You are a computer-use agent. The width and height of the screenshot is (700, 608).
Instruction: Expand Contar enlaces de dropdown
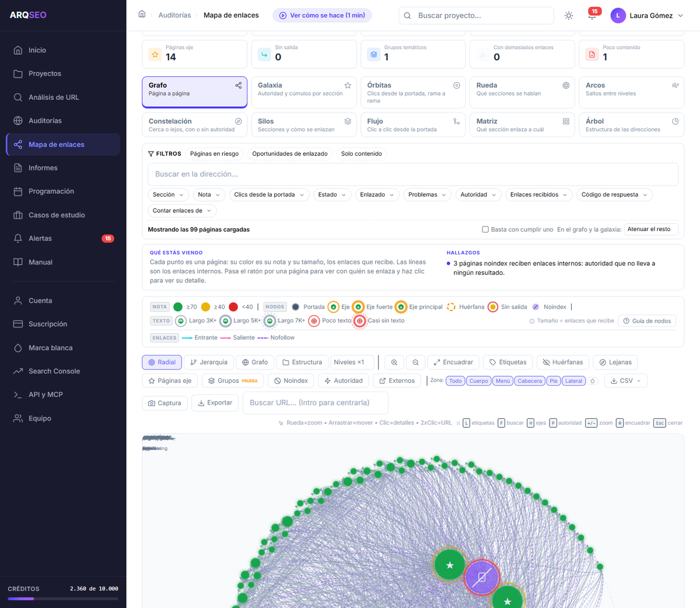[x=182, y=211]
